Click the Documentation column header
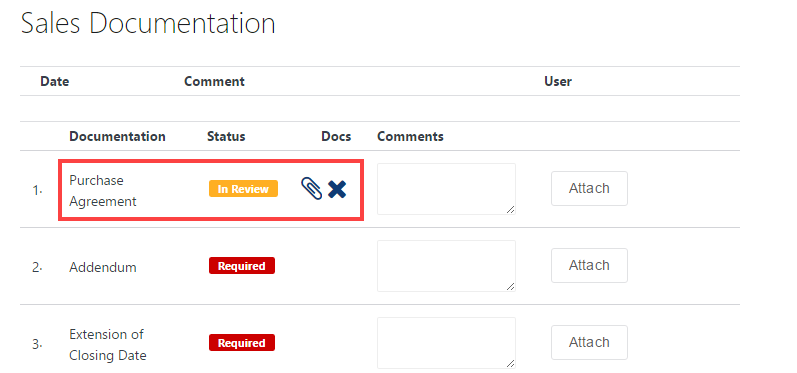The width and height of the screenshot is (797, 373). pyautogui.click(x=117, y=136)
